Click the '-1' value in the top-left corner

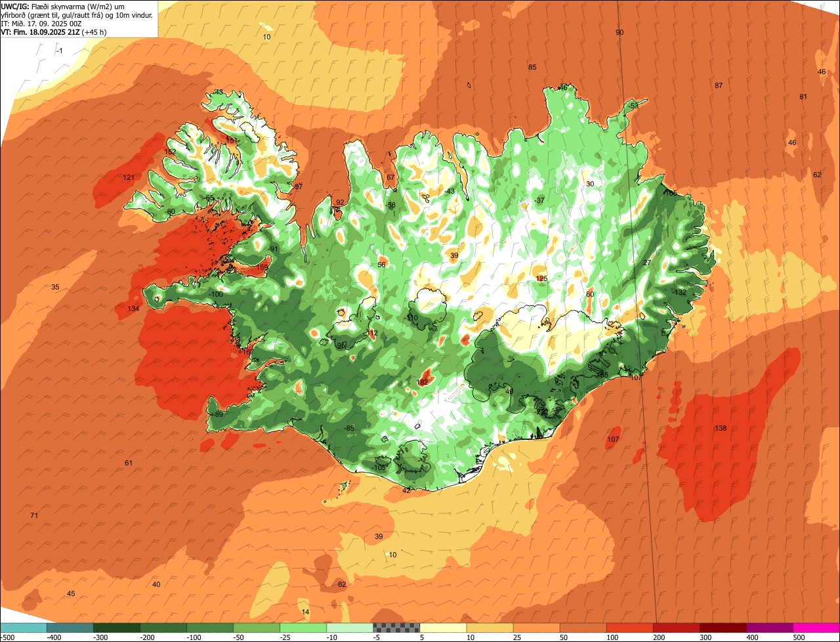coord(59,51)
